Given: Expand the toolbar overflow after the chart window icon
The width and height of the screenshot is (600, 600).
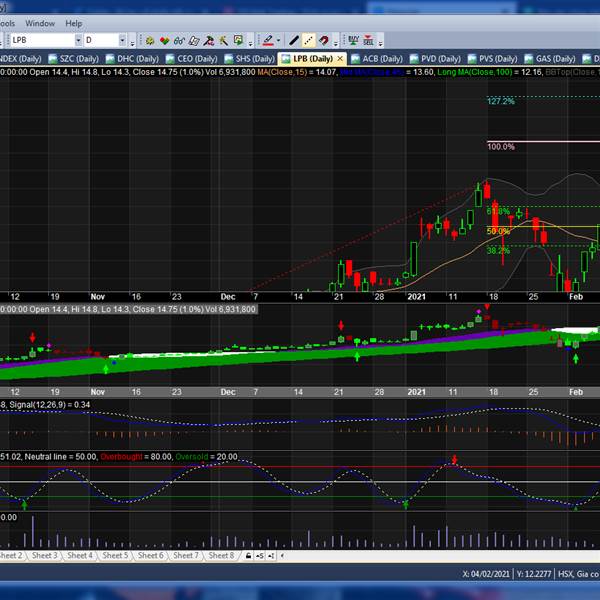Looking at the screenshot, I should click(x=251, y=43).
